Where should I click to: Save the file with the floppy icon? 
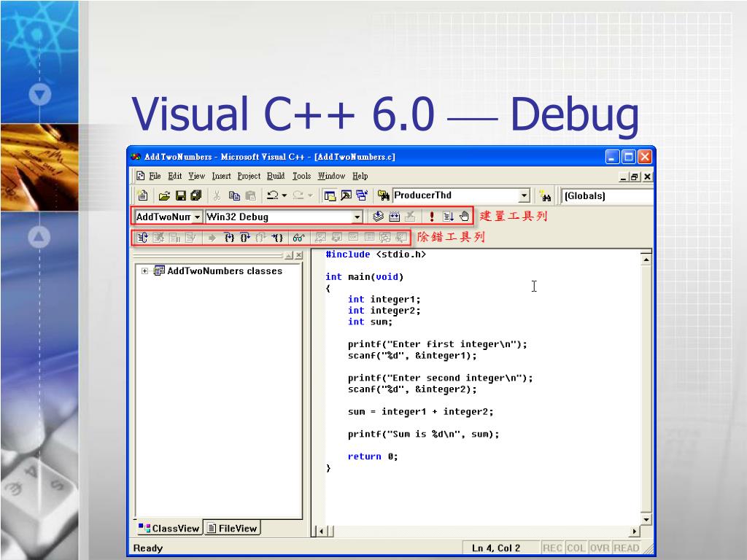coord(181,195)
